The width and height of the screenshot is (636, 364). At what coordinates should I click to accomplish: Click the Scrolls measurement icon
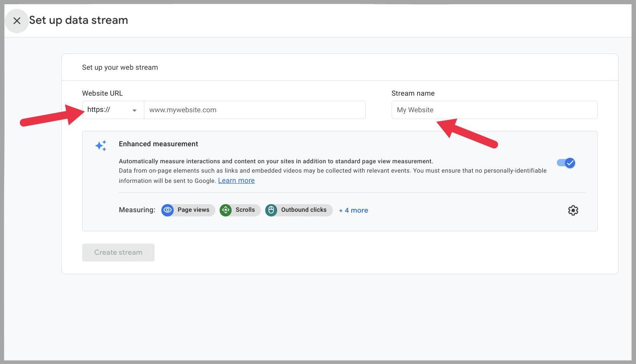226,210
